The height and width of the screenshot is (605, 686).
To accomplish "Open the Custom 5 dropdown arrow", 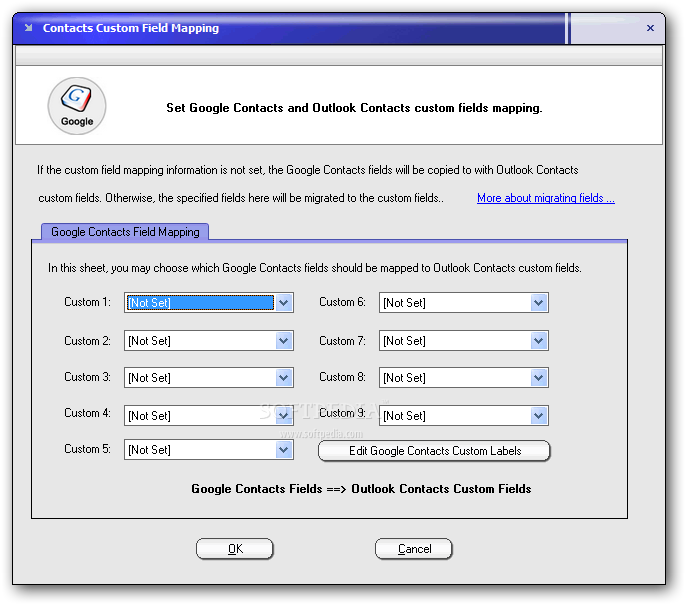I will 284,450.
